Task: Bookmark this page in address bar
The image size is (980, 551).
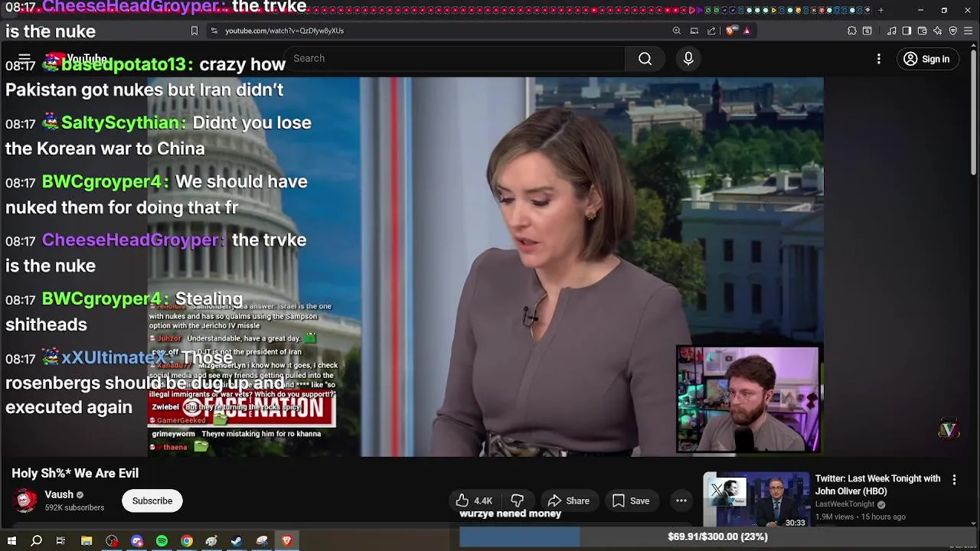Action: (x=194, y=31)
